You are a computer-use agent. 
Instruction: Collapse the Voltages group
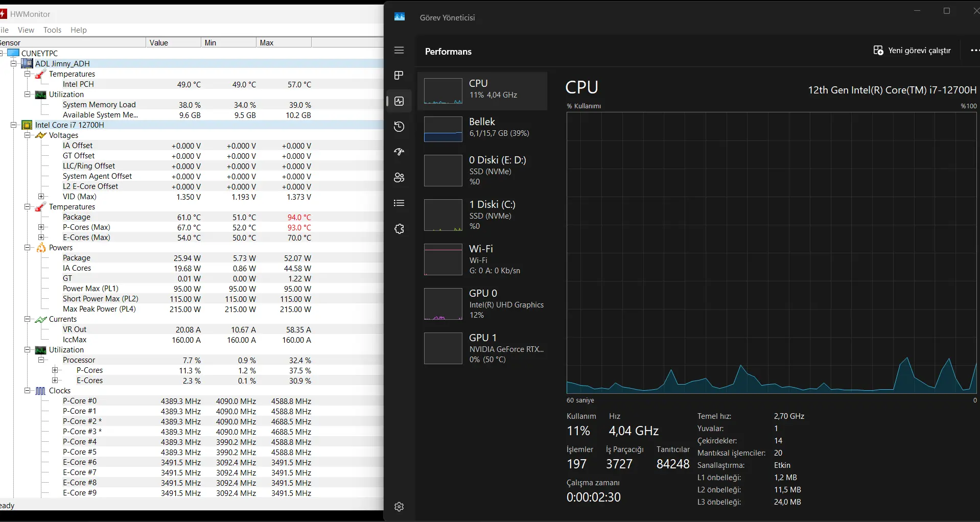[28, 135]
